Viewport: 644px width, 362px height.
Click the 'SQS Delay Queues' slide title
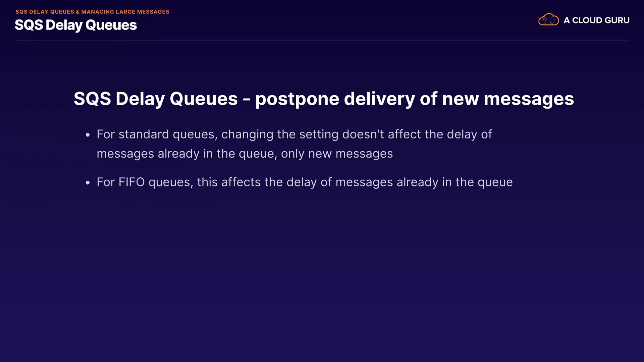coord(76,25)
